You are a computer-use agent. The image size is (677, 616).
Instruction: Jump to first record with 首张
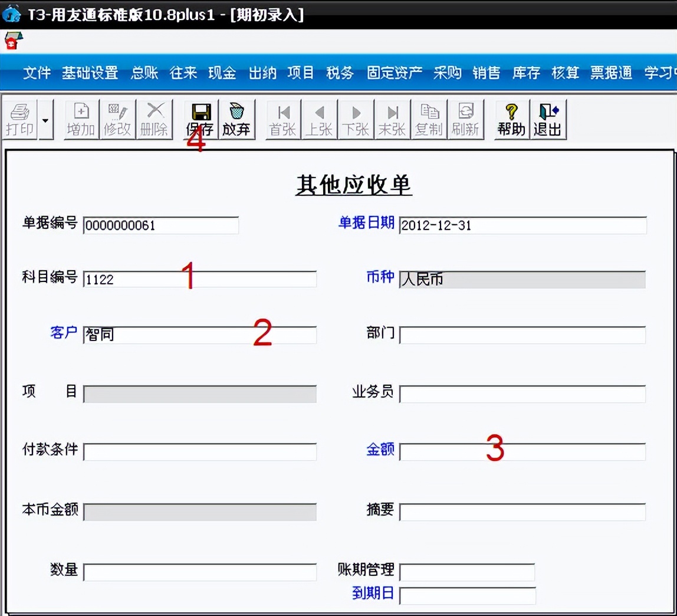pyautogui.click(x=282, y=118)
